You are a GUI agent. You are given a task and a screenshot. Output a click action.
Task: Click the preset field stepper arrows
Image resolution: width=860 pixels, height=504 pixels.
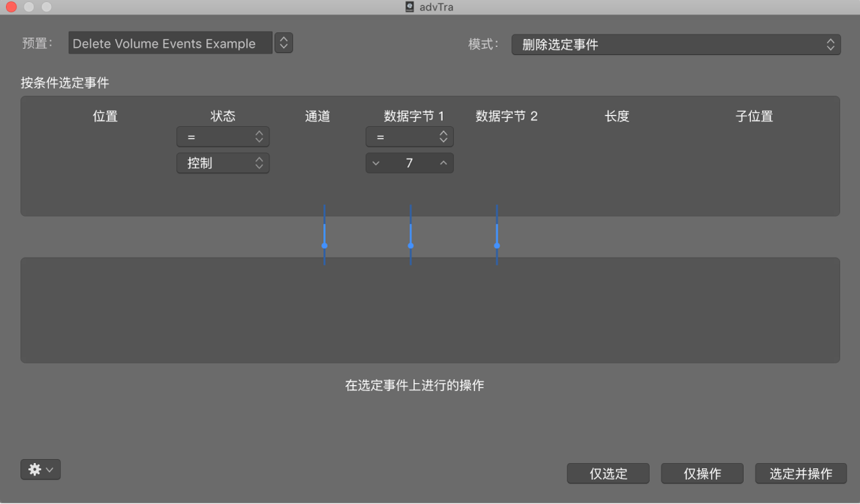pyautogui.click(x=283, y=42)
